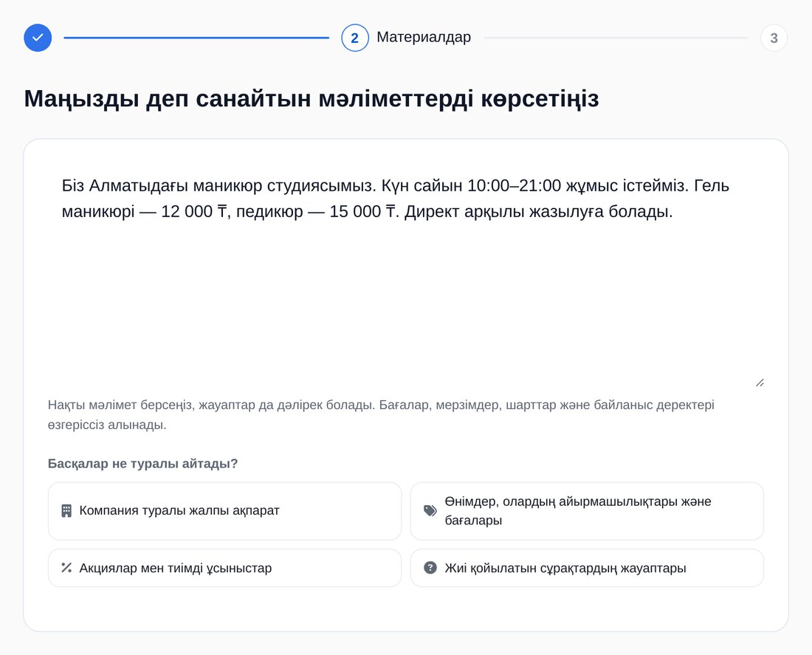Click the price tags icon for products

pyautogui.click(x=430, y=510)
